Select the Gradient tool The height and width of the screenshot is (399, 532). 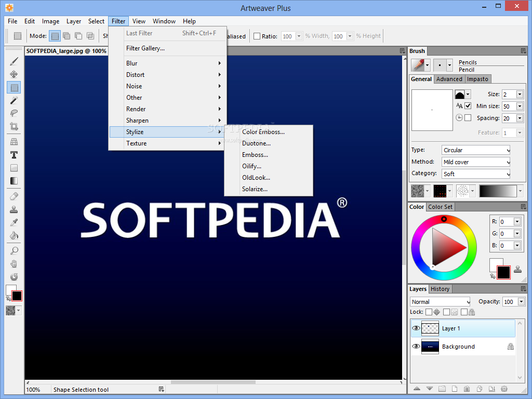coord(14,181)
